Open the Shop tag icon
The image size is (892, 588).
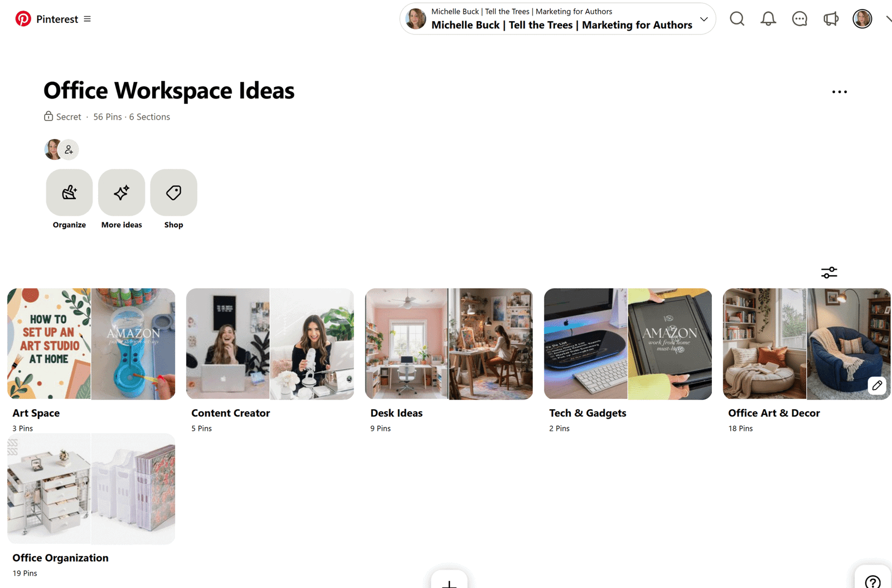point(173,193)
